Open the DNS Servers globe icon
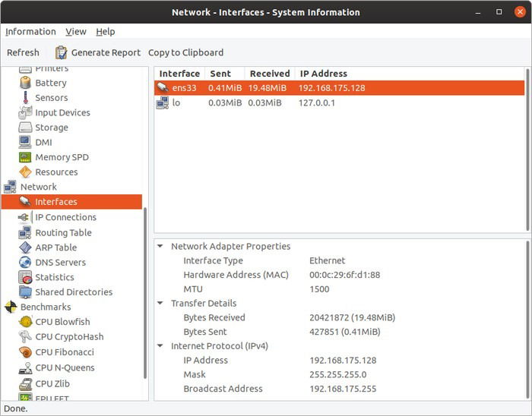This screenshot has width=532, height=416. 25,263
